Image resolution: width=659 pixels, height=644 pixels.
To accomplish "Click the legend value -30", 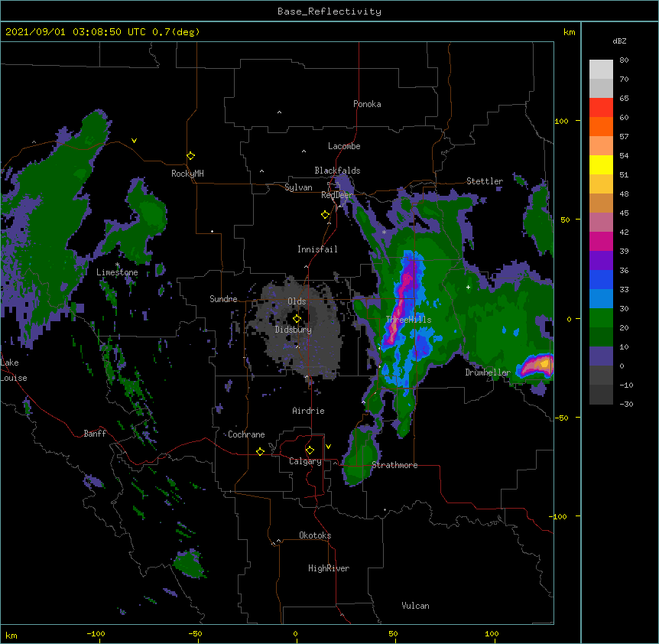I will click(626, 404).
